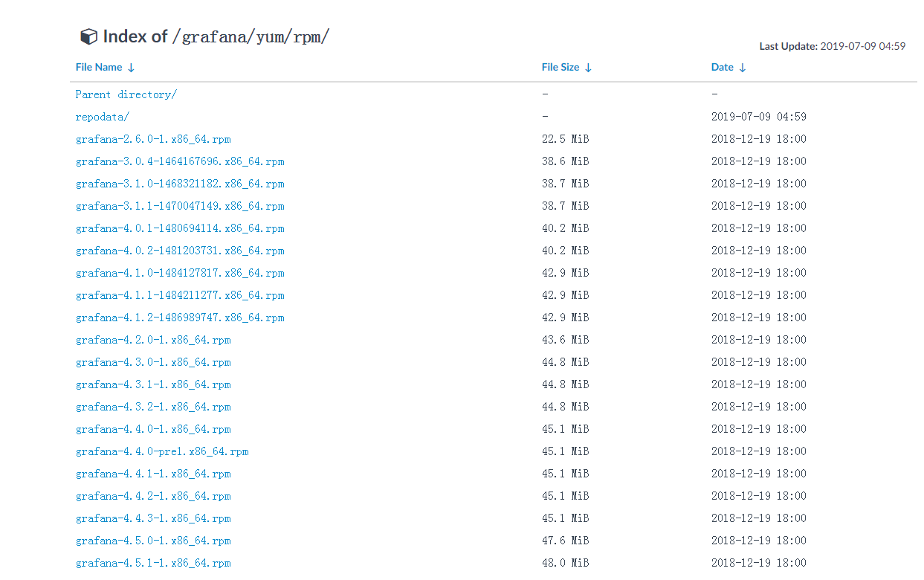
Task: Download grafana-4.1.0-1484127817.x86_64.rpm
Action: tap(180, 273)
